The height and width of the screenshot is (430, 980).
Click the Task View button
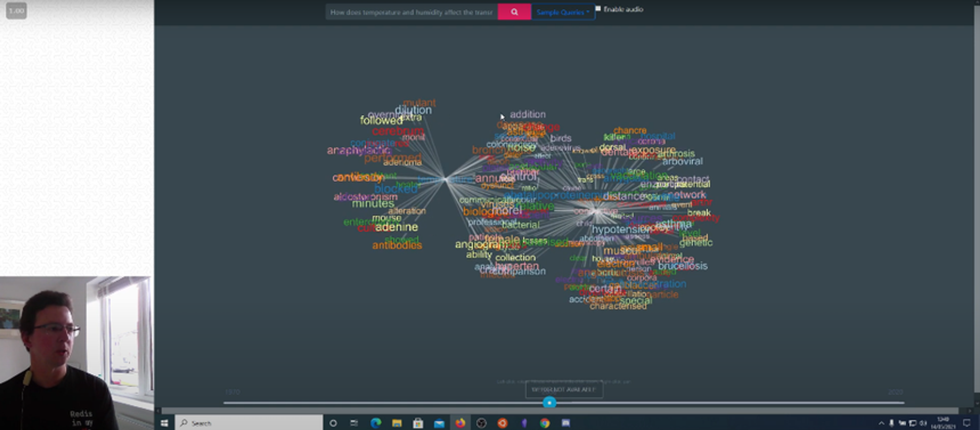[354, 423]
